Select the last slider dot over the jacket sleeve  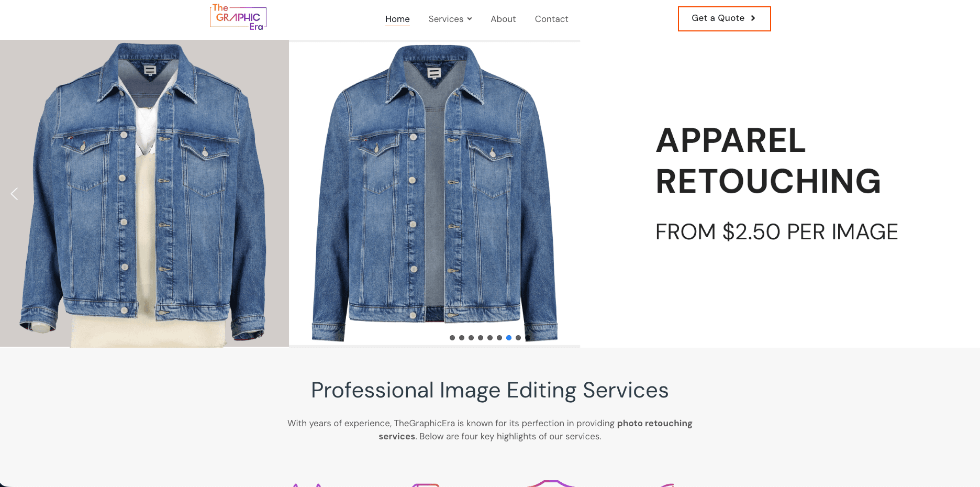528,338
